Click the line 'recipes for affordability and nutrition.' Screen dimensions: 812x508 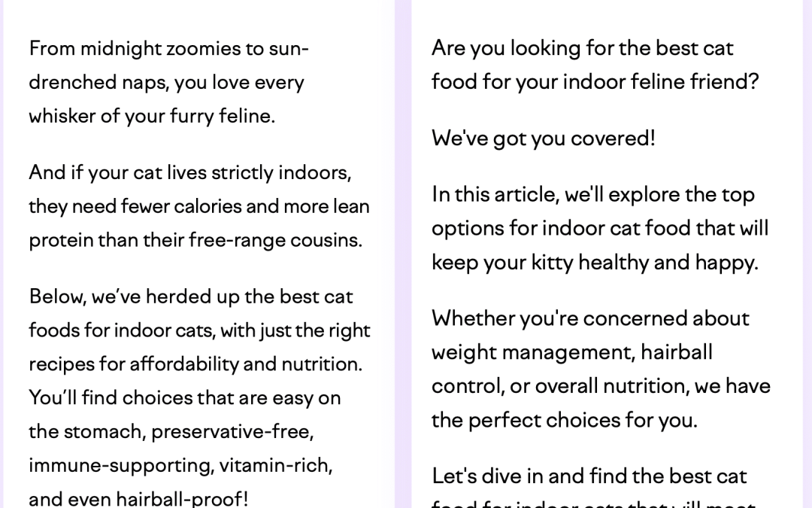[x=195, y=364]
